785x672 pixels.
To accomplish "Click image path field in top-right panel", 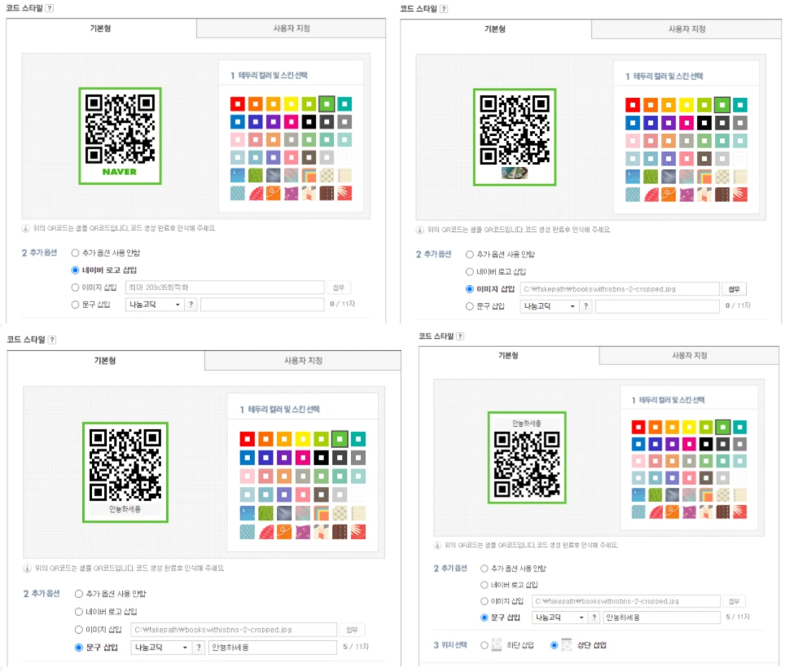I will (x=620, y=289).
